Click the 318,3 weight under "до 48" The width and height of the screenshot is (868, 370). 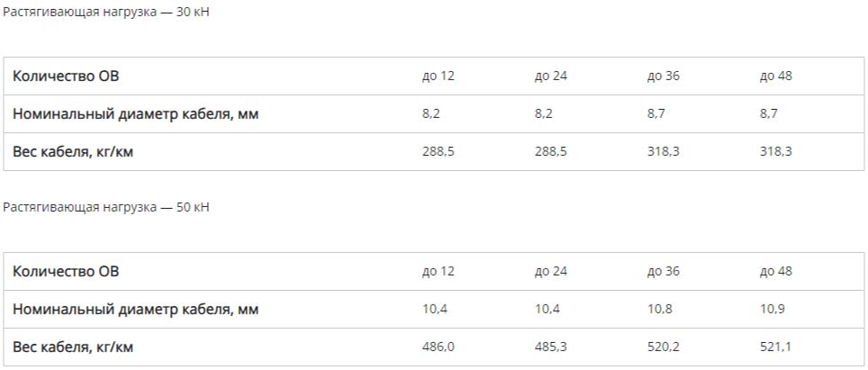(775, 152)
